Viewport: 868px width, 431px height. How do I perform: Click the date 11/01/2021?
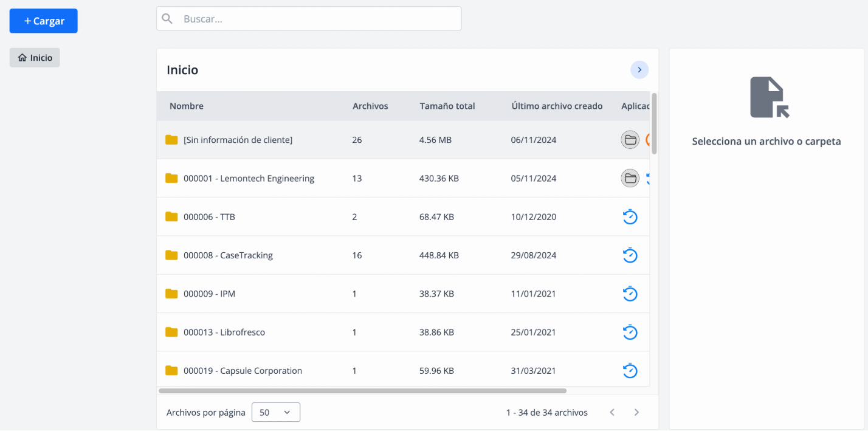click(x=534, y=294)
